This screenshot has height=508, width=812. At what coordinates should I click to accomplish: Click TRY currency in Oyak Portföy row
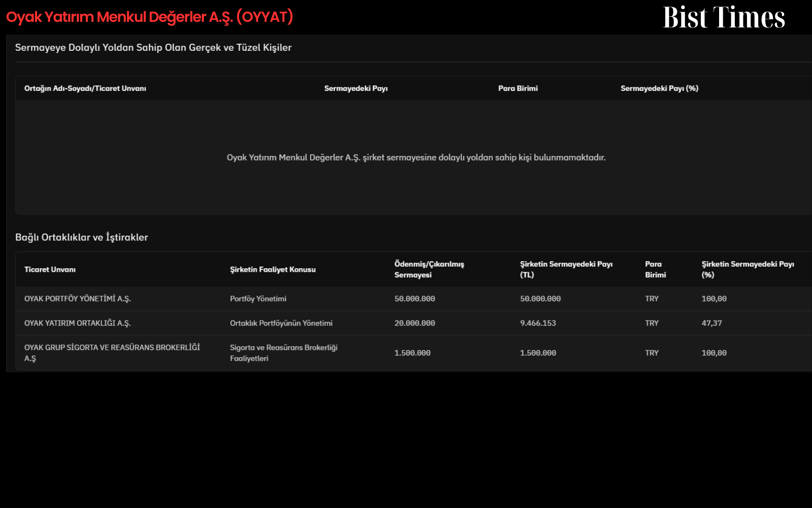tap(652, 299)
